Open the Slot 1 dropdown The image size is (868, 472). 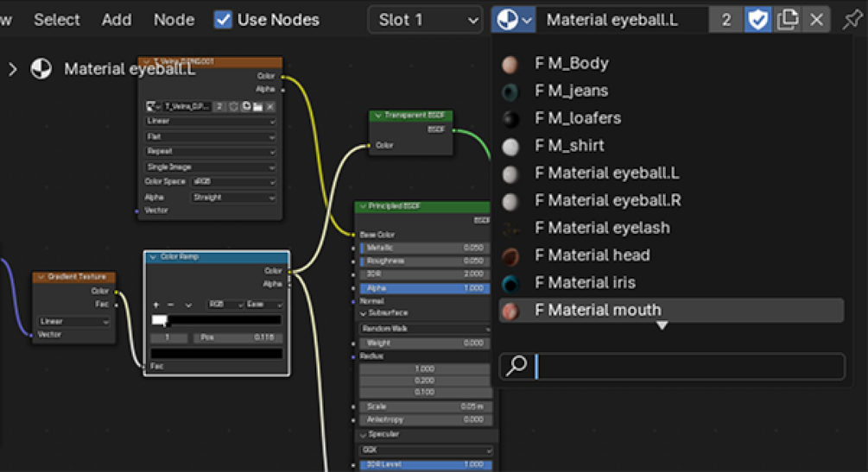point(425,21)
